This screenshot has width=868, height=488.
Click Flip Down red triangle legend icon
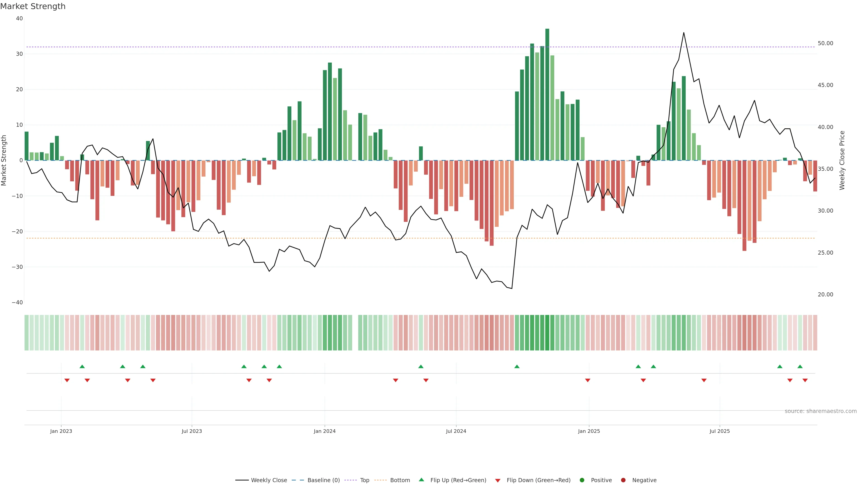(498, 480)
